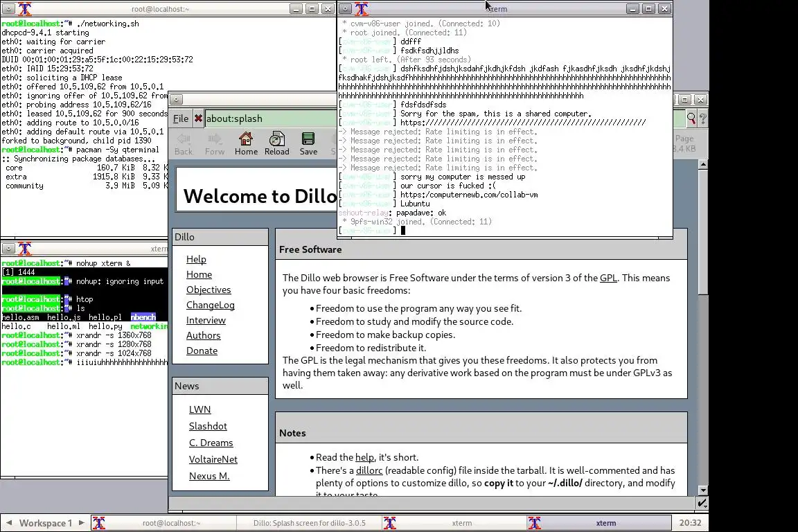Click the about:splash URL field
The width and height of the screenshot is (798, 532).
pyautogui.click(x=269, y=118)
